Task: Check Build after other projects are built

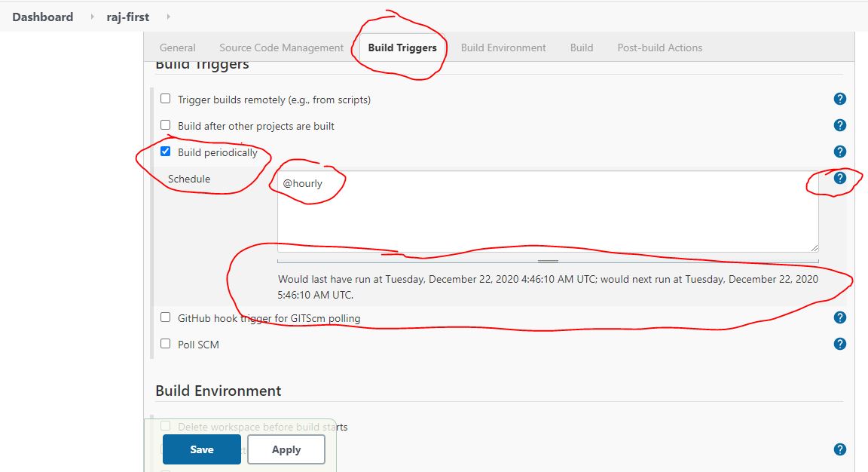Action: point(166,125)
